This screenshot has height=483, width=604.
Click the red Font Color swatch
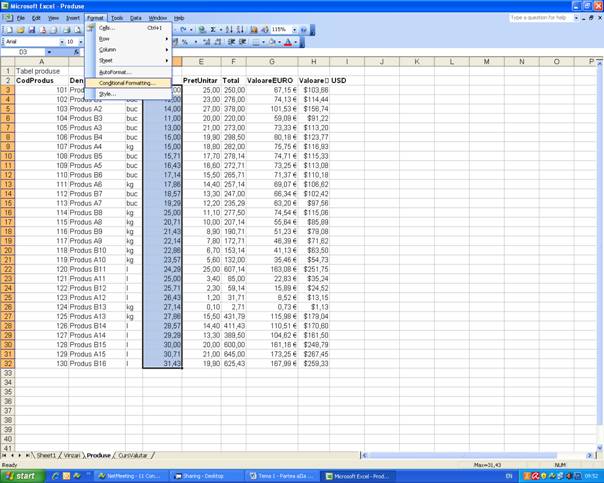pyautogui.click(x=288, y=42)
